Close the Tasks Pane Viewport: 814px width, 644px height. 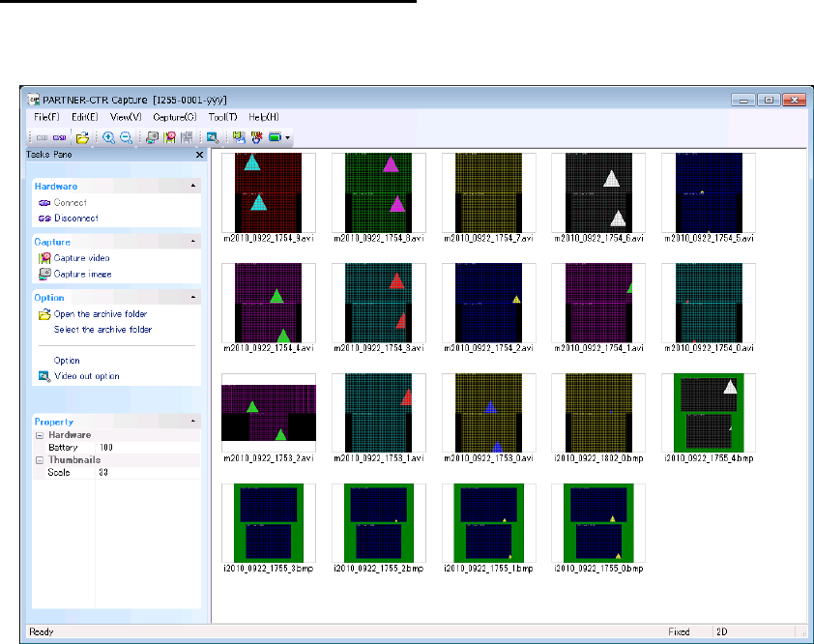[x=199, y=155]
